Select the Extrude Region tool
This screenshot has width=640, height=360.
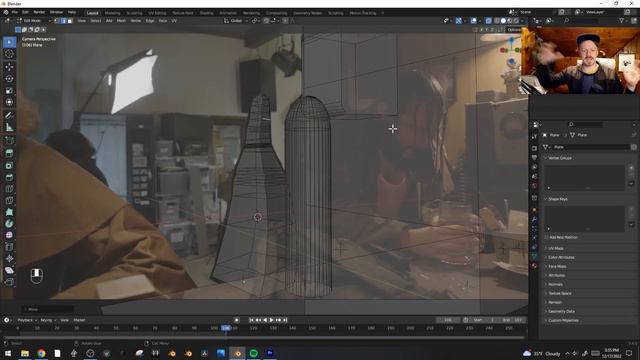point(9,153)
